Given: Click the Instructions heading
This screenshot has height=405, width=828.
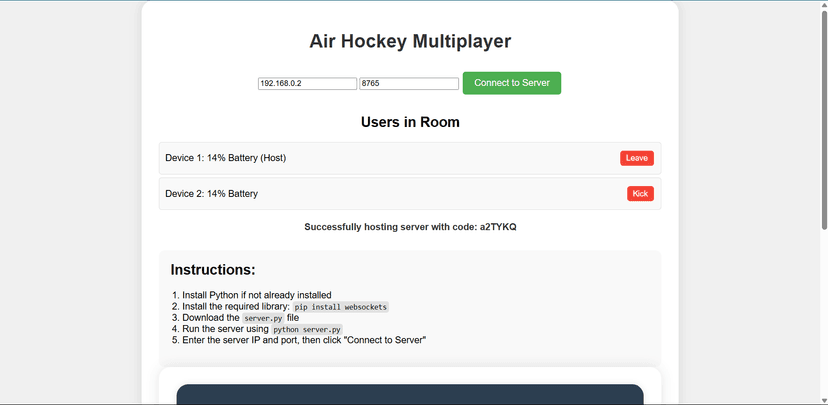Looking at the screenshot, I should (x=213, y=270).
